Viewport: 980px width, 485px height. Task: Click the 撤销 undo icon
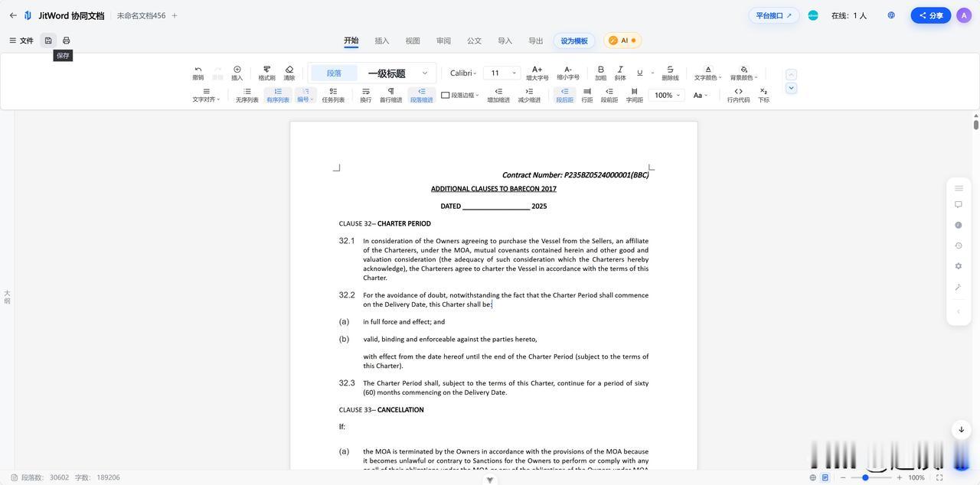click(198, 73)
